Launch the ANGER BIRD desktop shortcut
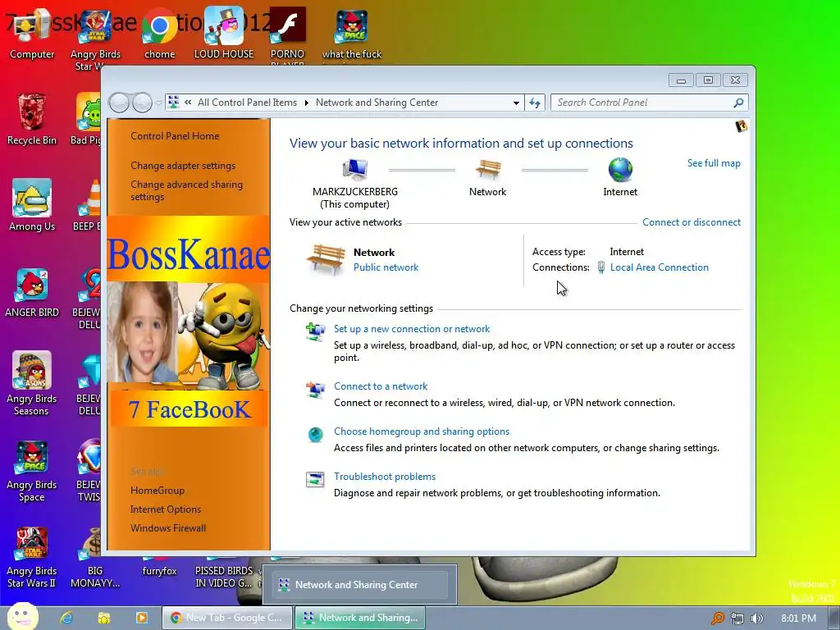 point(32,293)
